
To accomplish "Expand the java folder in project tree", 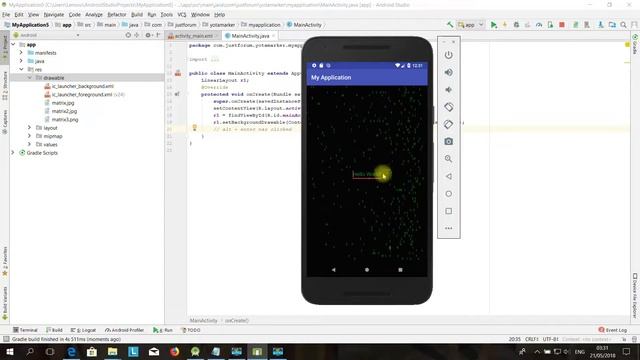I will click(x=21, y=61).
